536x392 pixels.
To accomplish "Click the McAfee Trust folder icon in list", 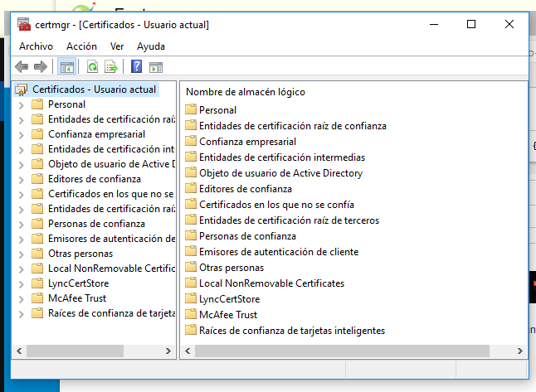I will click(191, 315).
